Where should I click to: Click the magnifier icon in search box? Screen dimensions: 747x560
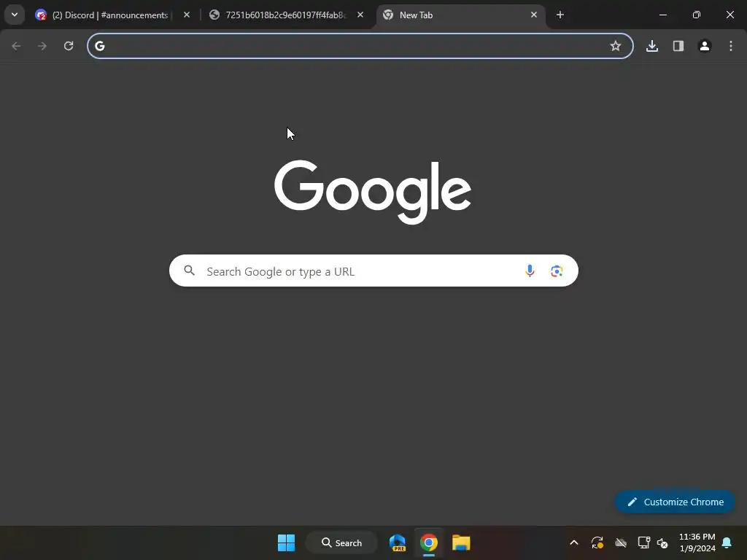[x=189, y=271]
